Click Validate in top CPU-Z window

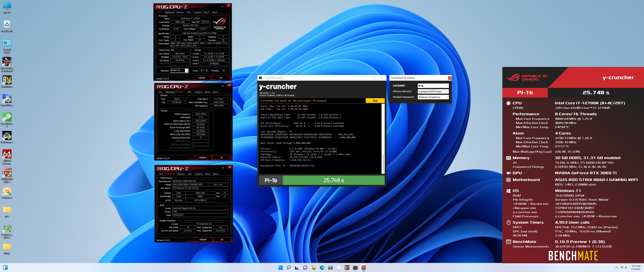pyautogui.click(x=202, y=78)
